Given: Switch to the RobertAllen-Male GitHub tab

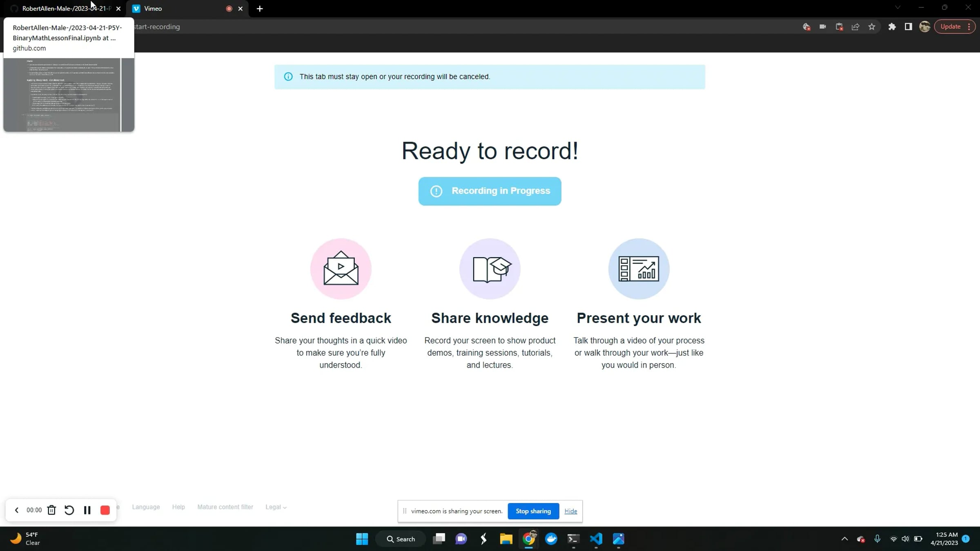Looking at the screenshot, I should [x=65, y=9].
